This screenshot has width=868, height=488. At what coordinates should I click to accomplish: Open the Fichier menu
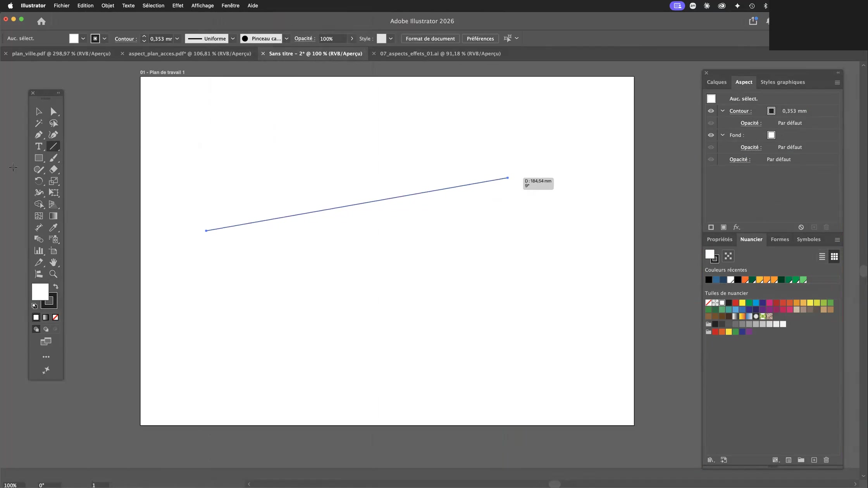tap(62, 5)
